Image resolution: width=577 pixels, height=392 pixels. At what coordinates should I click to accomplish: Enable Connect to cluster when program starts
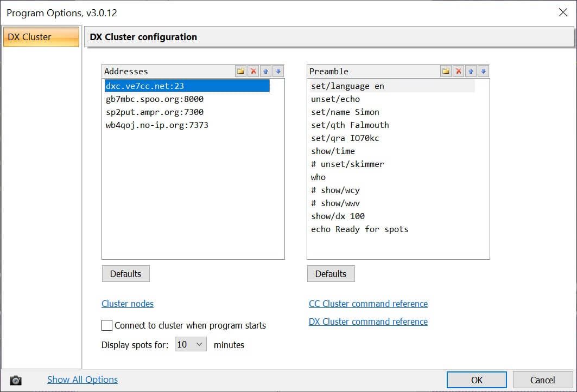[107, 325]
